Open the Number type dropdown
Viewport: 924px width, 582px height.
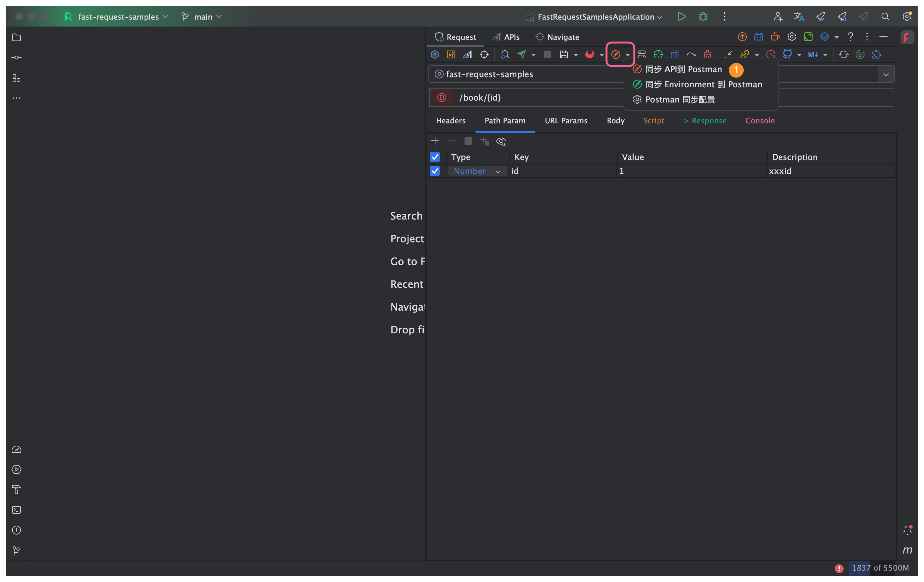[x=477, y=171]
